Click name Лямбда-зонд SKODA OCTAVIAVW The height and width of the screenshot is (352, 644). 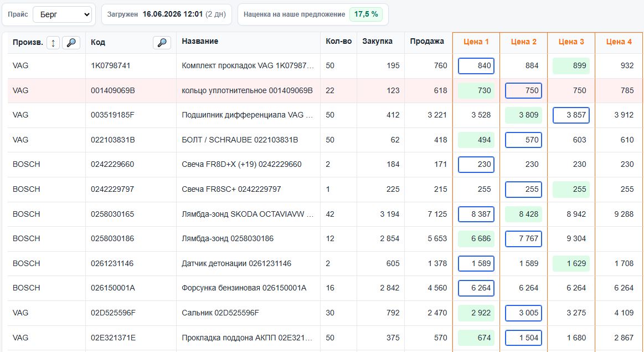coord(248,214)
